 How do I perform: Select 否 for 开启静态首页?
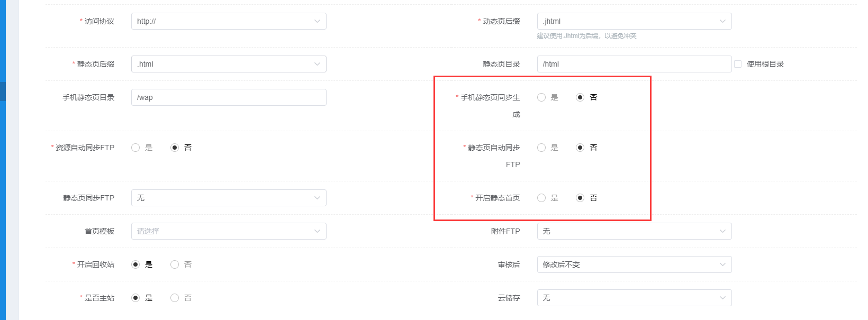pos(580,198)
